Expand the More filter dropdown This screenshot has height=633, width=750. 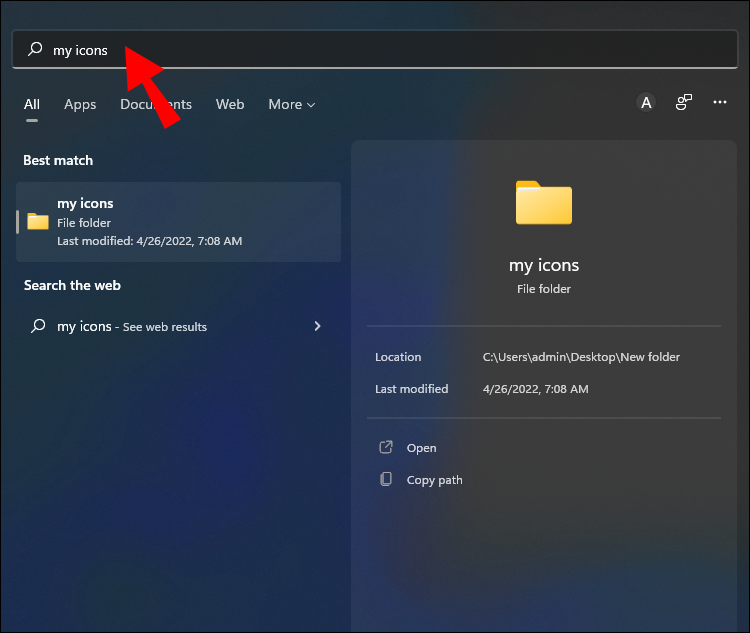pos(291,104)
